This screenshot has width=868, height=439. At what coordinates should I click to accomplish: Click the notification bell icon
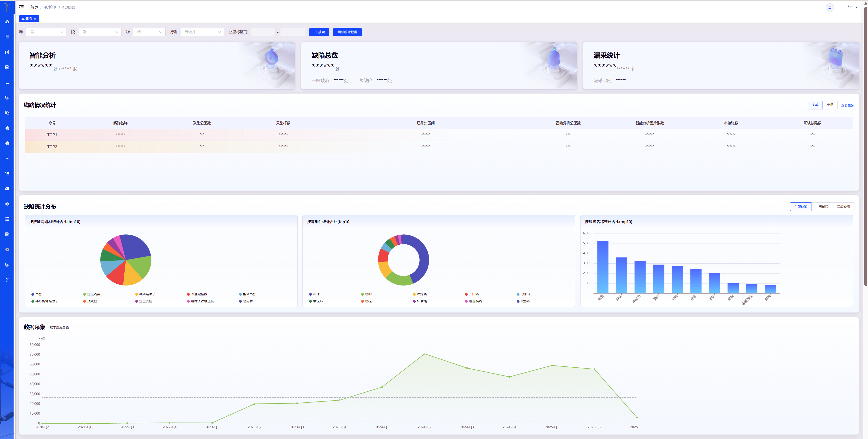(830, 7)
